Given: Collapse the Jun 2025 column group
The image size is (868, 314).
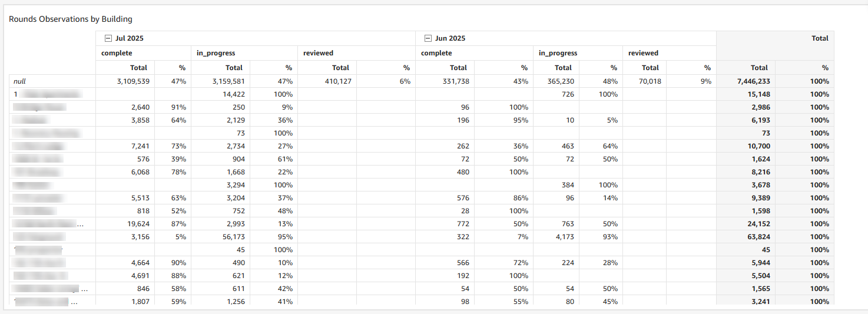Looking at the screenshot, I should pyautogui.click(x=428, y=38).
